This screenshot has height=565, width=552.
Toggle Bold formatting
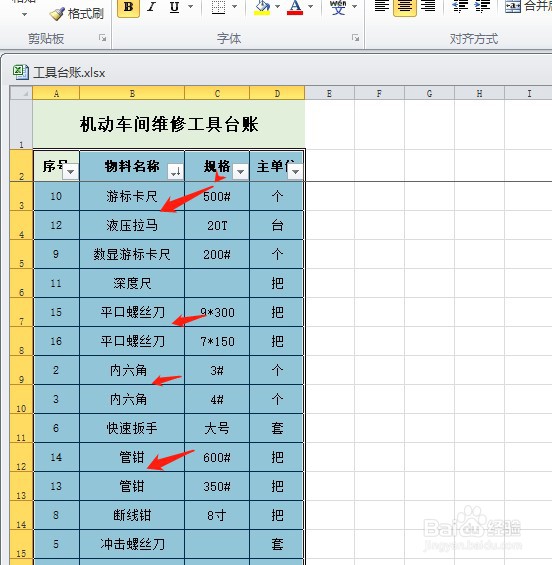[129, 7]
